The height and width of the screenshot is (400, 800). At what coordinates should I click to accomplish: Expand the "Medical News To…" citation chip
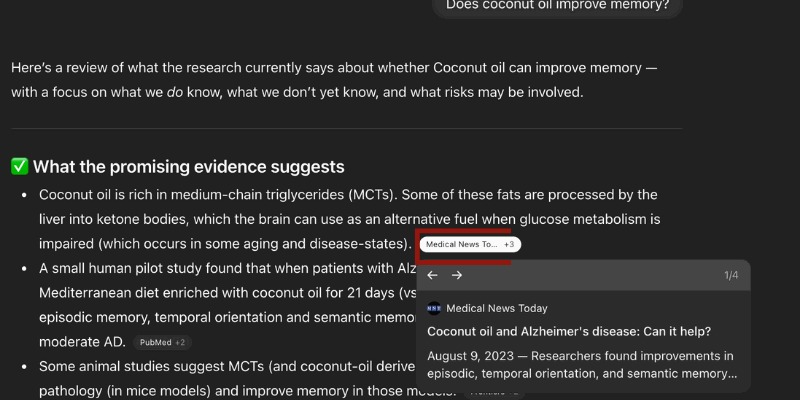pyautogui.click(x=461, y=244)
